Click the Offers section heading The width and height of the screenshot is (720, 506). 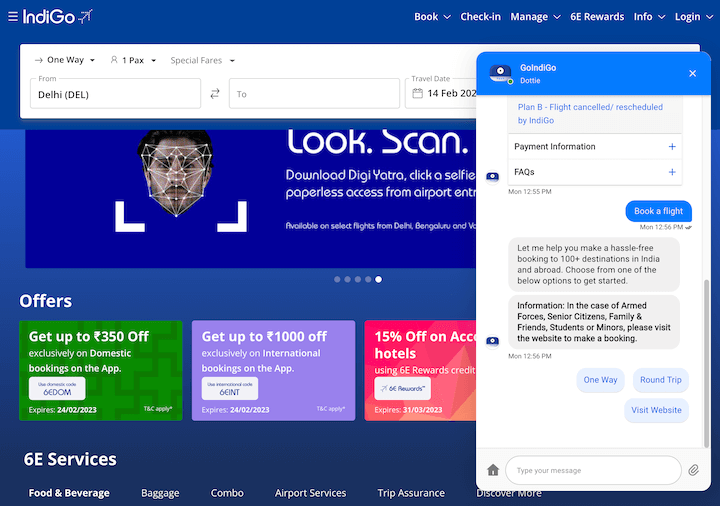coord(45,301)
